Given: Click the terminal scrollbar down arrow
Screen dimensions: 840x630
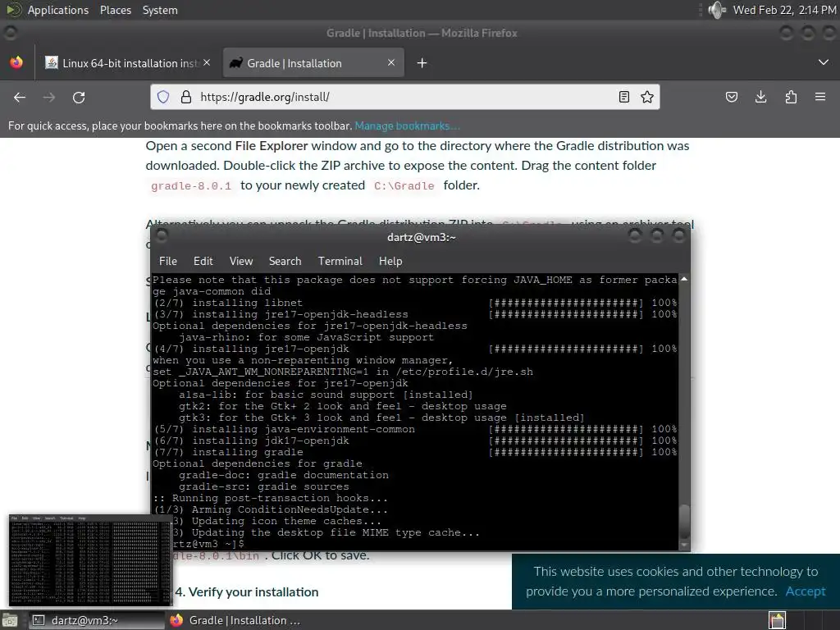Looking at the screenshot, I should [684, 545].
